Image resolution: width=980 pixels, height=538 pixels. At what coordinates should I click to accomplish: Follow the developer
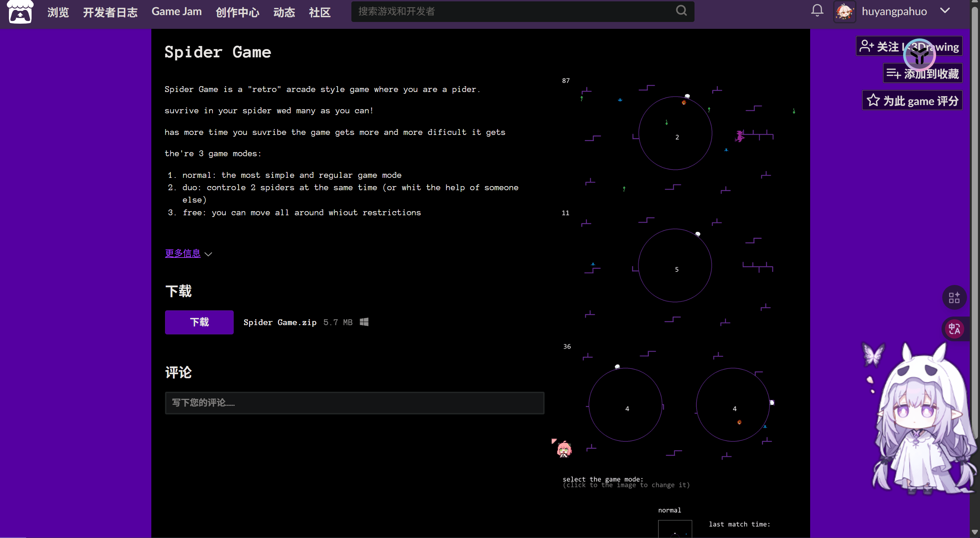(x=879, y=46)
